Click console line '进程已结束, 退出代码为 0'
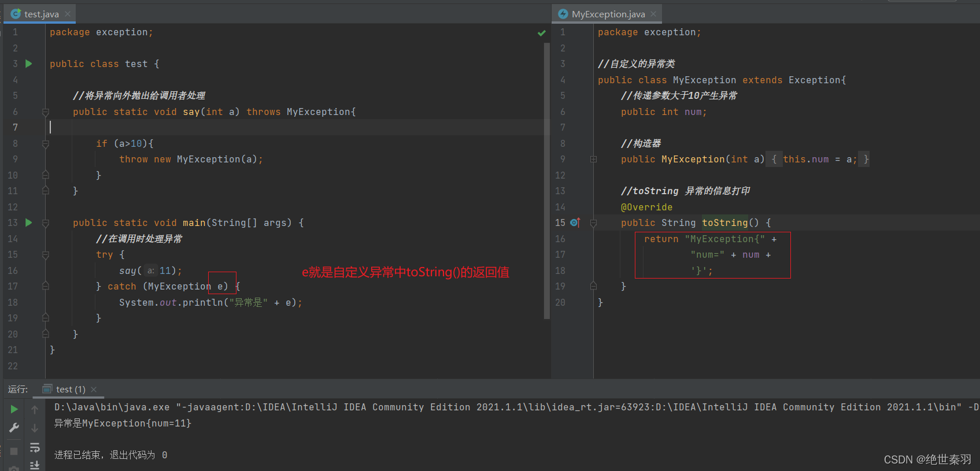Screen dimensions: 980x471 (x=111, y=455)
